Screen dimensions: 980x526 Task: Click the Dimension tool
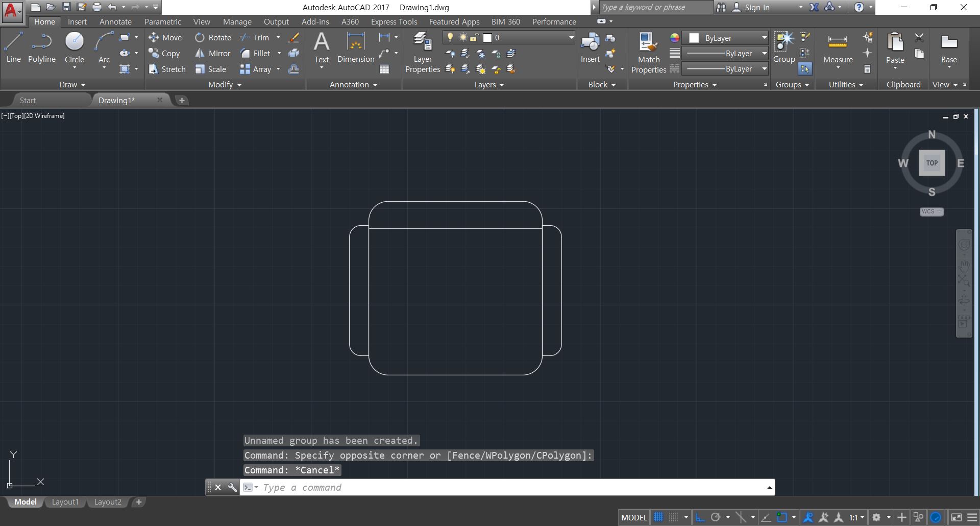pos(356,47)
